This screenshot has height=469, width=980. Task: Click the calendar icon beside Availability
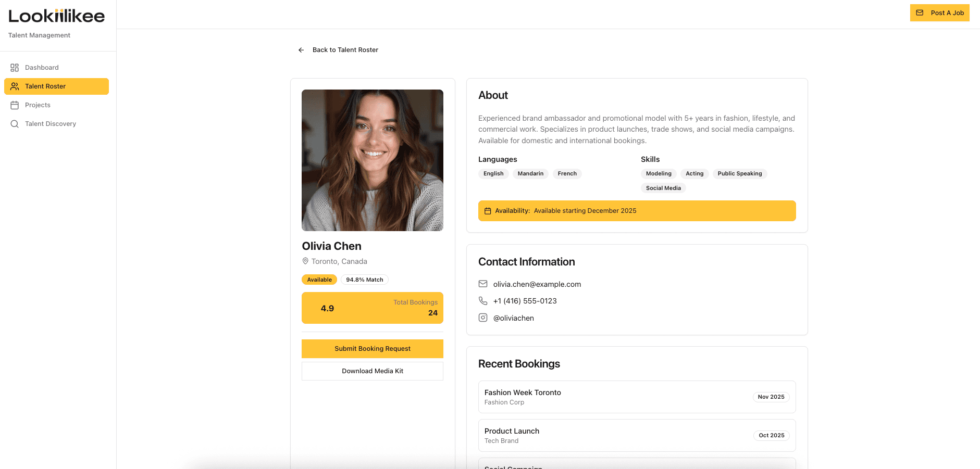pos(488,211)
